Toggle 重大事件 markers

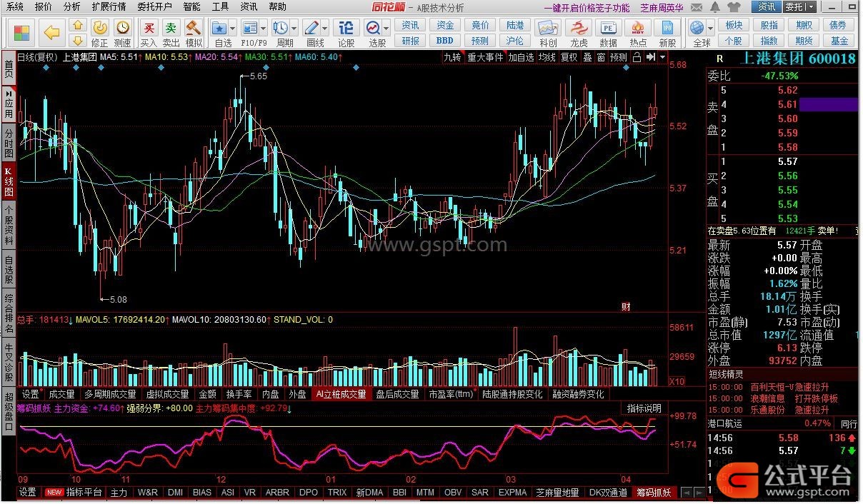(485, 57)
